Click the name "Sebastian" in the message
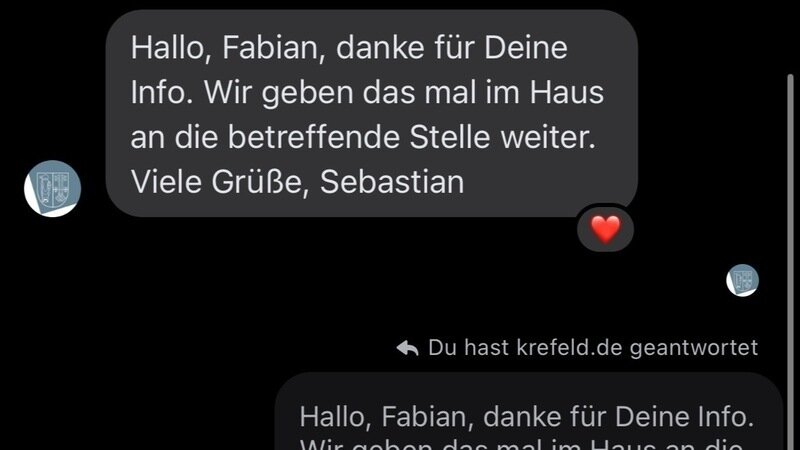Viewport: 800px width, 450px height. [392, 182]
